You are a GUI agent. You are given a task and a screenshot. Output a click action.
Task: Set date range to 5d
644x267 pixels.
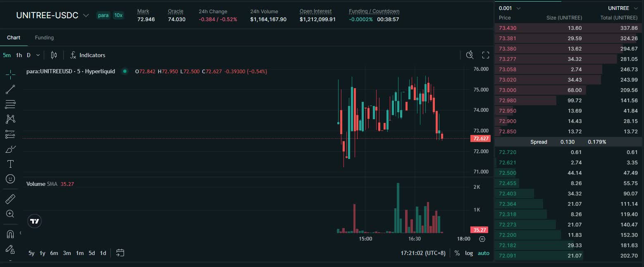point(92,253)
